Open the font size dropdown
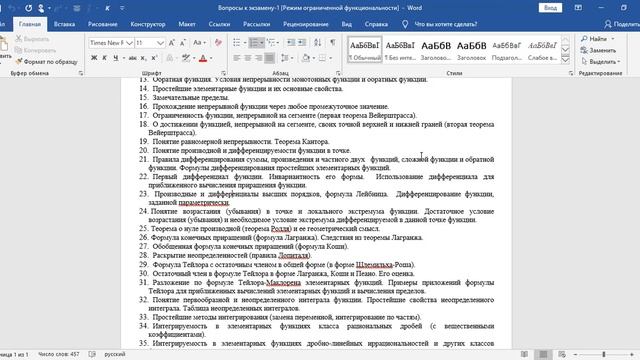 pyautogui.click(x=160, y=43)
